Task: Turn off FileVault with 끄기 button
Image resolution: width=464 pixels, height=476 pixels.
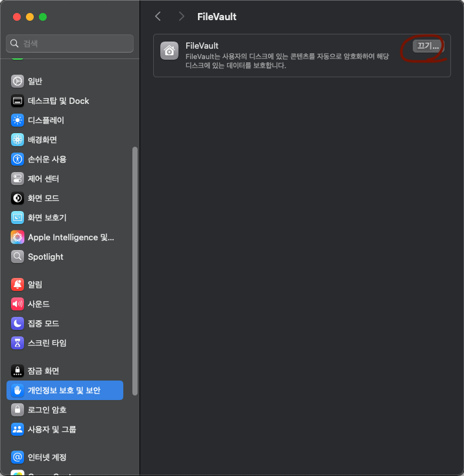Action: [x=428, y=46]
